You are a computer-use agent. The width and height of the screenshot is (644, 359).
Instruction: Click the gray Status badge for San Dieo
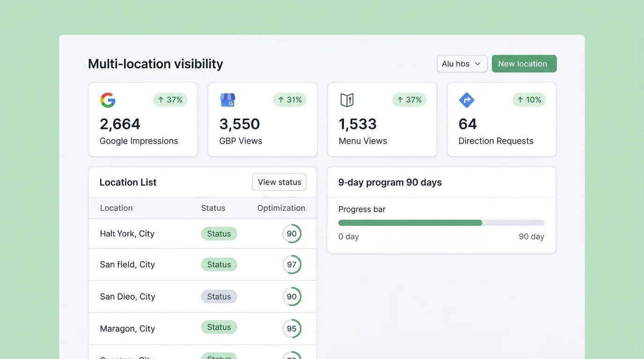coord(219,297)
